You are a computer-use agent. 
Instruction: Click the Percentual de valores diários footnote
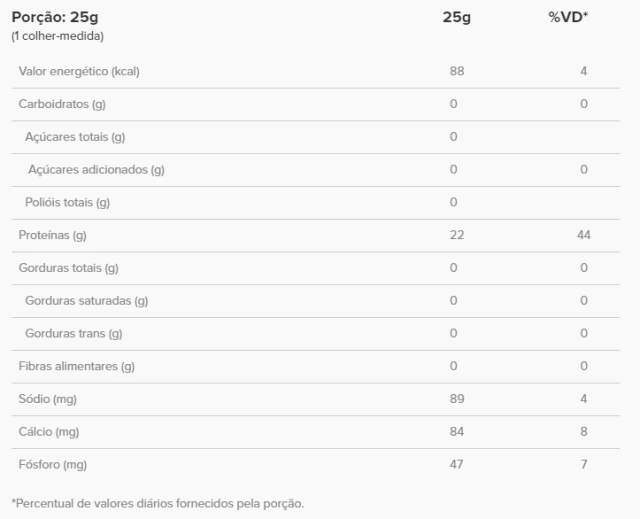156,502
